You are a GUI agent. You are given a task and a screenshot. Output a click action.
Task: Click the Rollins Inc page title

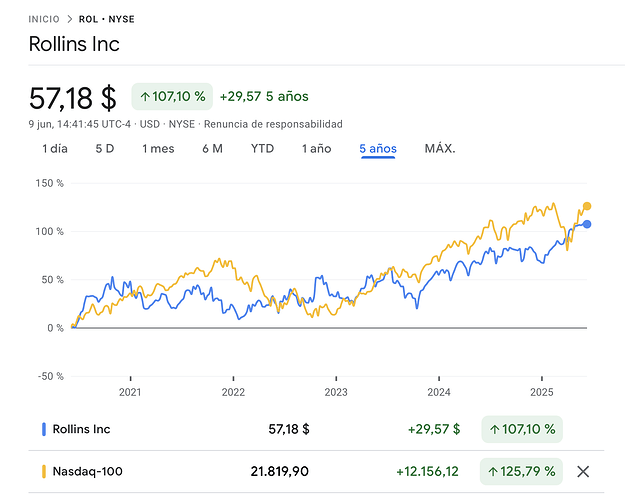74,44
